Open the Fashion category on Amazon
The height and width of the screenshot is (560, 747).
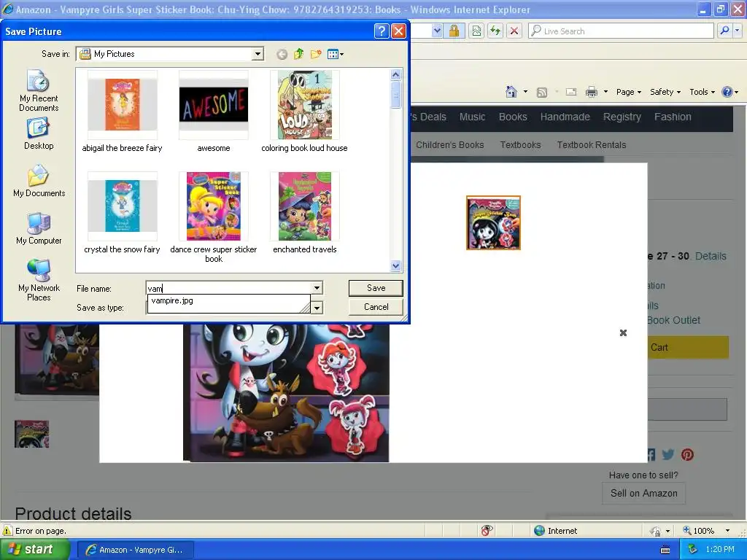pyautogui.click(x=672, y=117)
